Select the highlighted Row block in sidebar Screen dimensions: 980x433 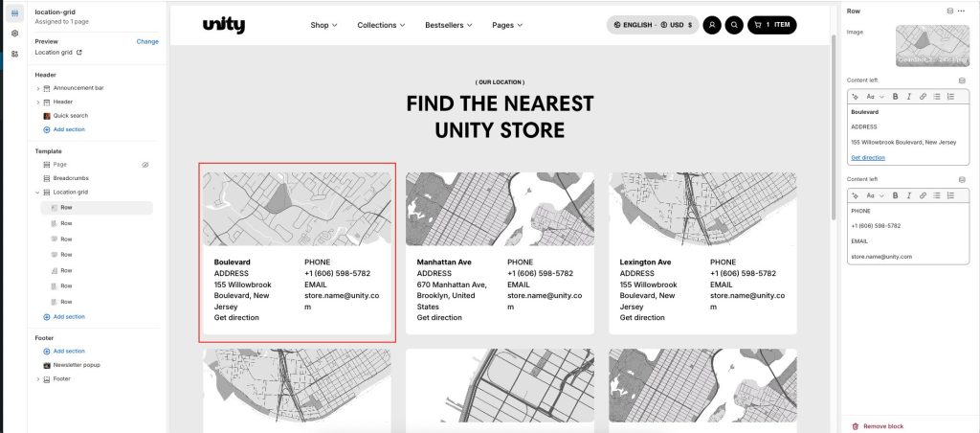coord(97,208)
